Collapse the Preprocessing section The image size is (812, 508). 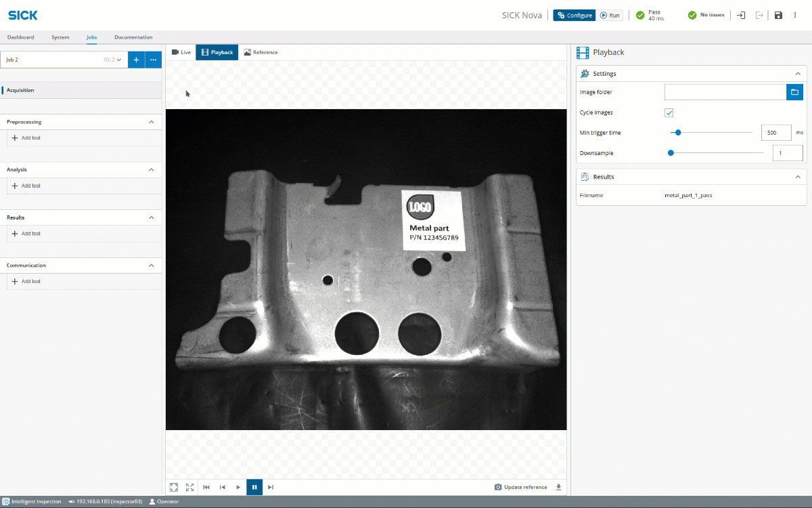[151, 122]
